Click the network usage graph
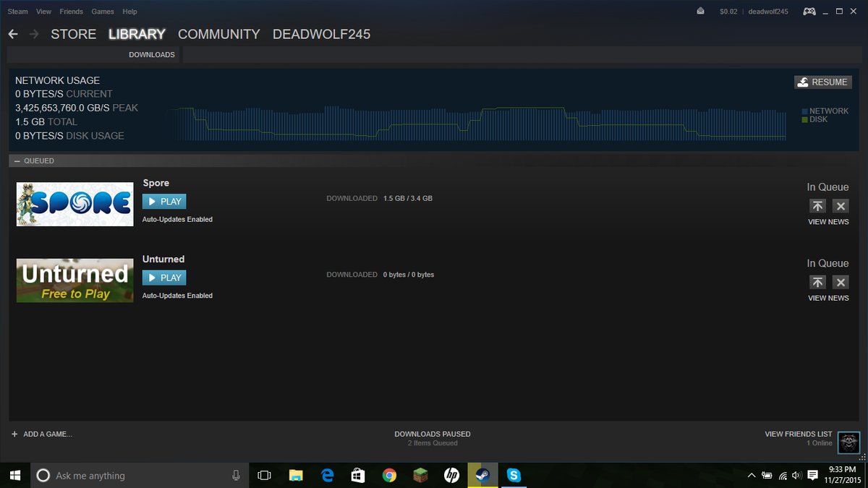This screenshot has height=488, width=868. (x=477, y=122)
